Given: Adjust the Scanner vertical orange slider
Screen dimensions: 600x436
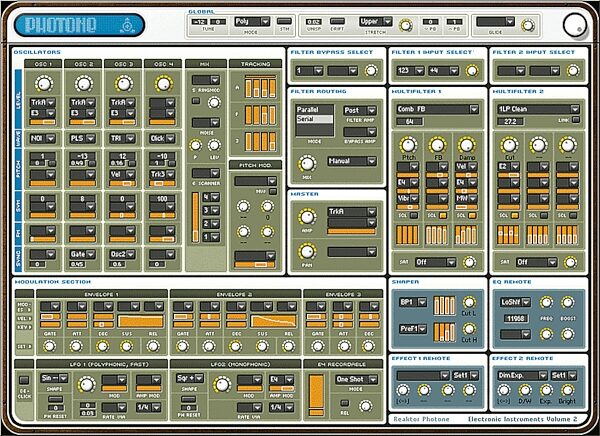Looking at the screenshot, I should (x=195, y=217).
